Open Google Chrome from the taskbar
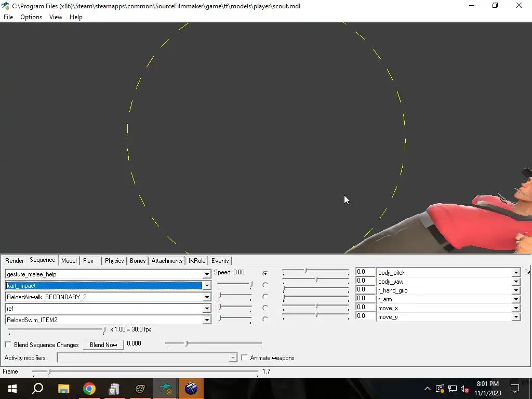This screenshot has height=399, width=532. (89, 389)
